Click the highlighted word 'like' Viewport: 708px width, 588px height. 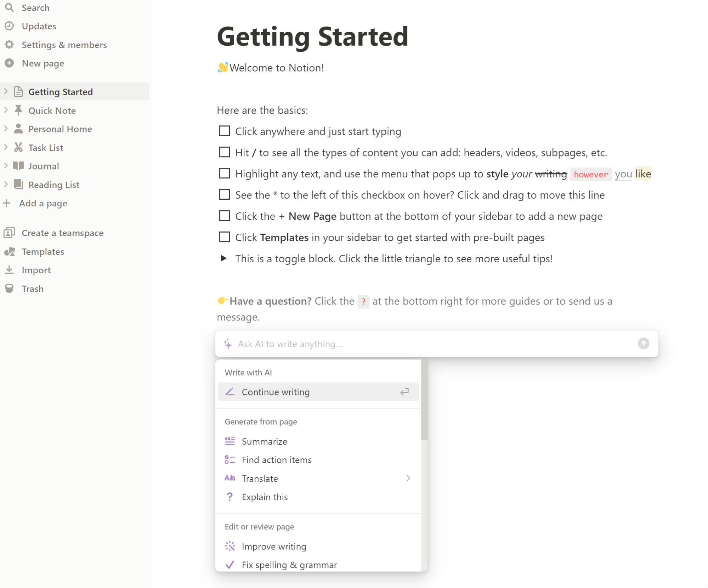click(x=643, y=173)
